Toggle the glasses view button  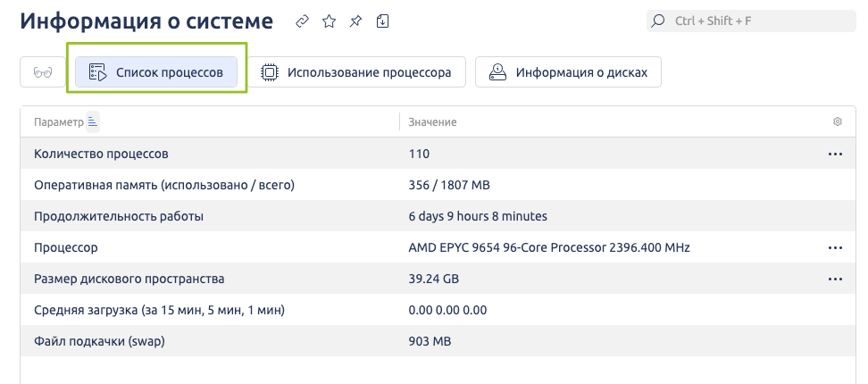tap(41, 72)
